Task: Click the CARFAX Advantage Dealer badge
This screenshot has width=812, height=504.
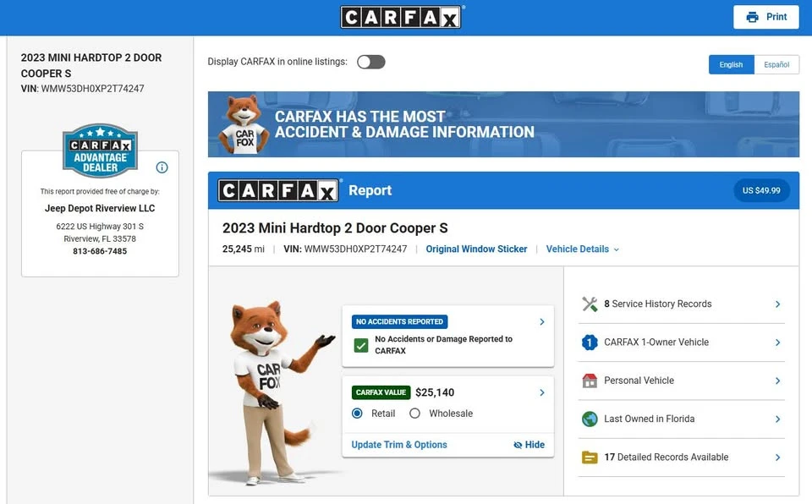Action: click(x=100, y=151)
